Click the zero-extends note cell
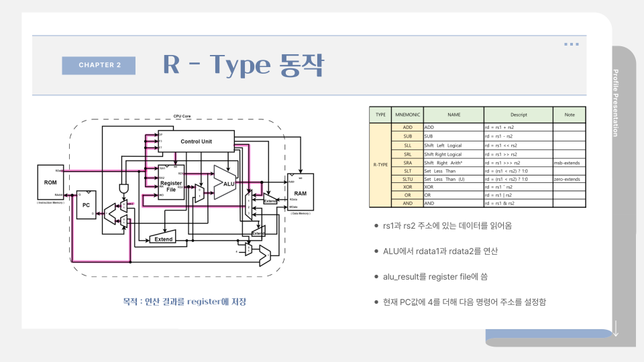The image size is (644, 362). pos(570,180)
